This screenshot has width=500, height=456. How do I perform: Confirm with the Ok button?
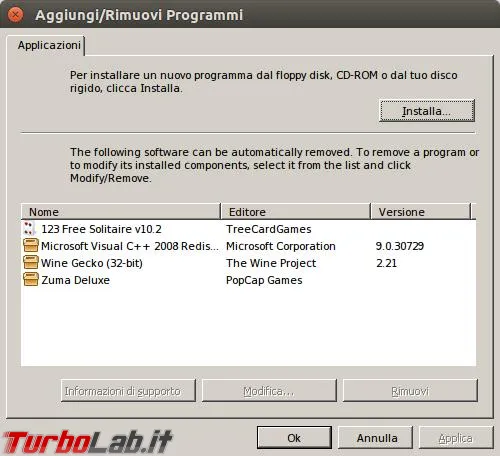point(294,437)
